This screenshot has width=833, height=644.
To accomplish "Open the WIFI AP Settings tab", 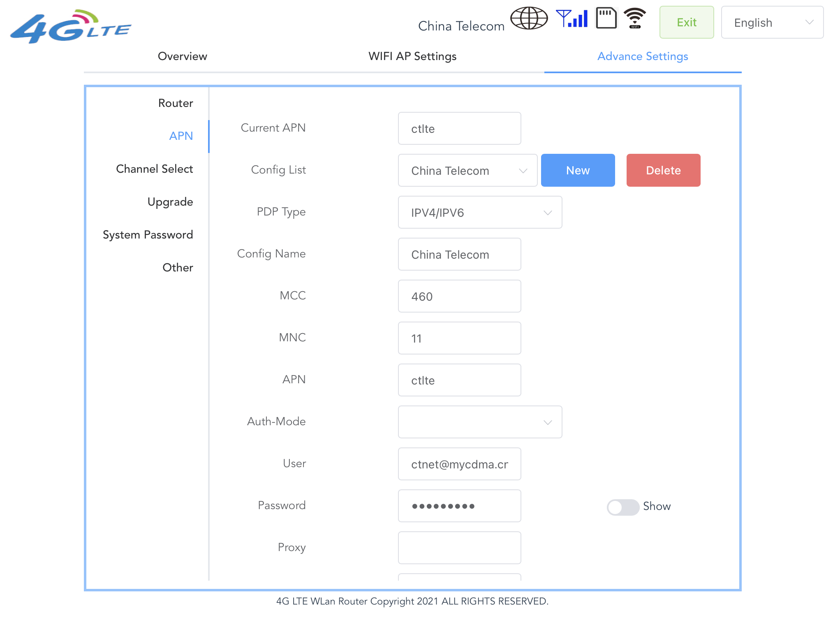I will pyautogui.click(x=412, y=56).
